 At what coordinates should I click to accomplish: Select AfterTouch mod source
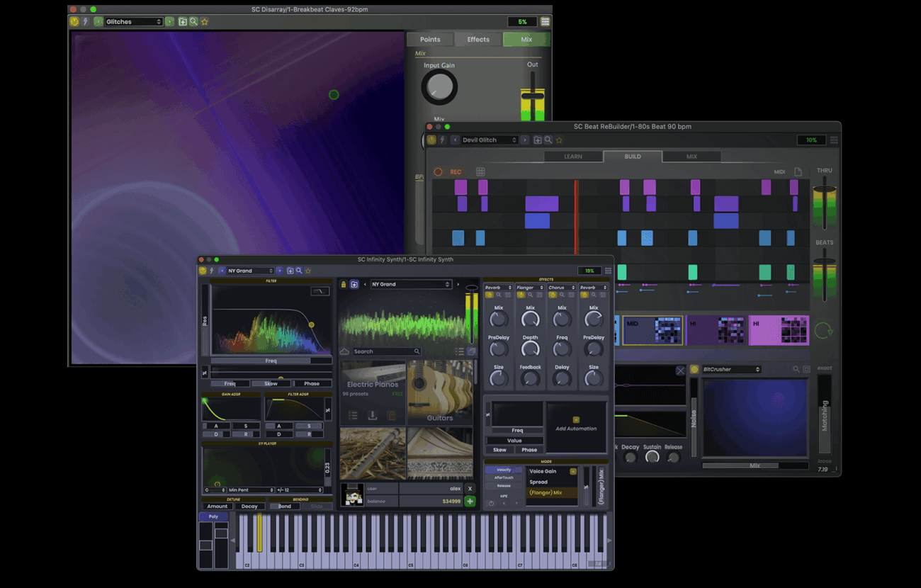(504, 477)
